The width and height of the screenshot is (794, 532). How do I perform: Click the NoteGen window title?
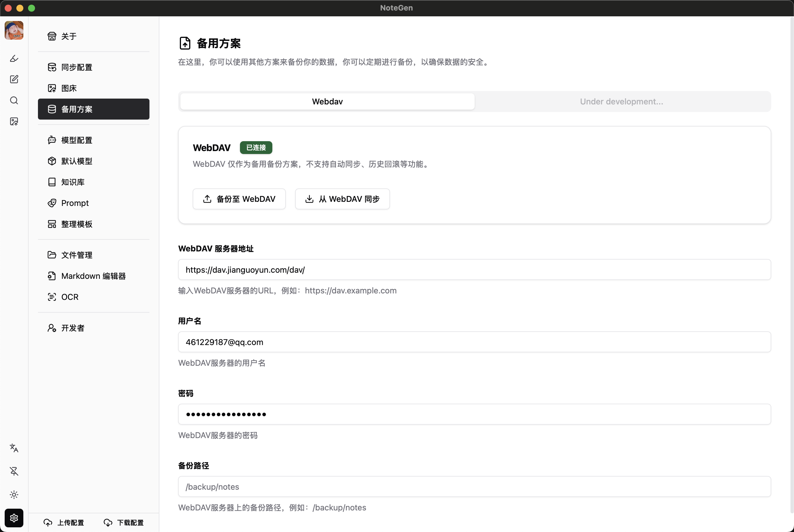click(396, 8)
